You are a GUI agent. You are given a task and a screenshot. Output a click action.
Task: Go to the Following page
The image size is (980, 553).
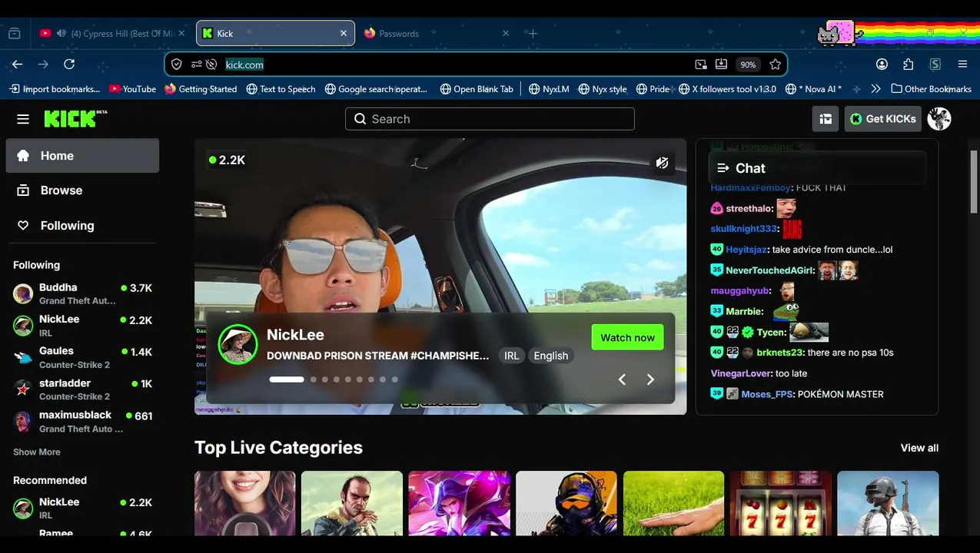click(x=82, y=226)
